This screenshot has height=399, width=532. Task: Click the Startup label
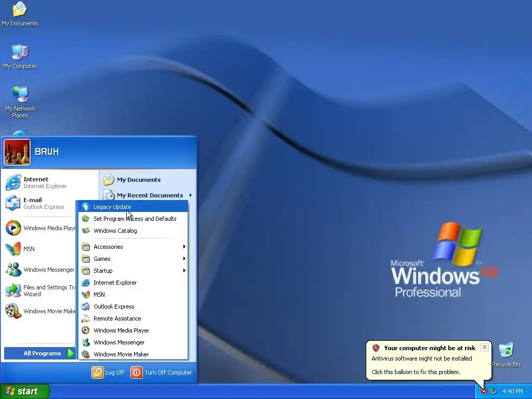tap(103, 270)
